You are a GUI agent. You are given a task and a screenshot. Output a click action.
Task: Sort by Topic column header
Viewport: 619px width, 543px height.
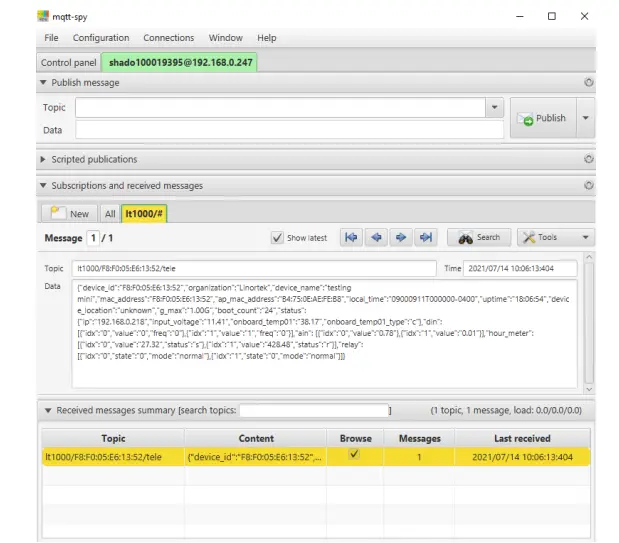(x=113, y=438)
